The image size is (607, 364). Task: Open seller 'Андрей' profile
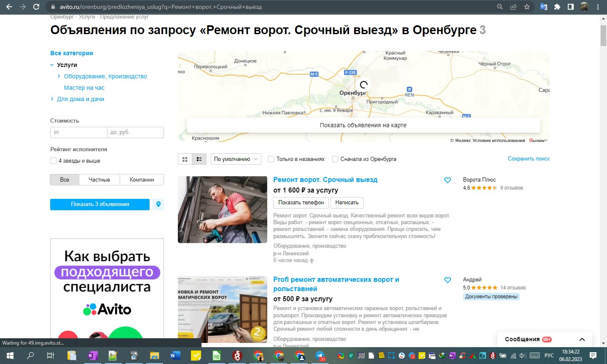pos(472,280)
